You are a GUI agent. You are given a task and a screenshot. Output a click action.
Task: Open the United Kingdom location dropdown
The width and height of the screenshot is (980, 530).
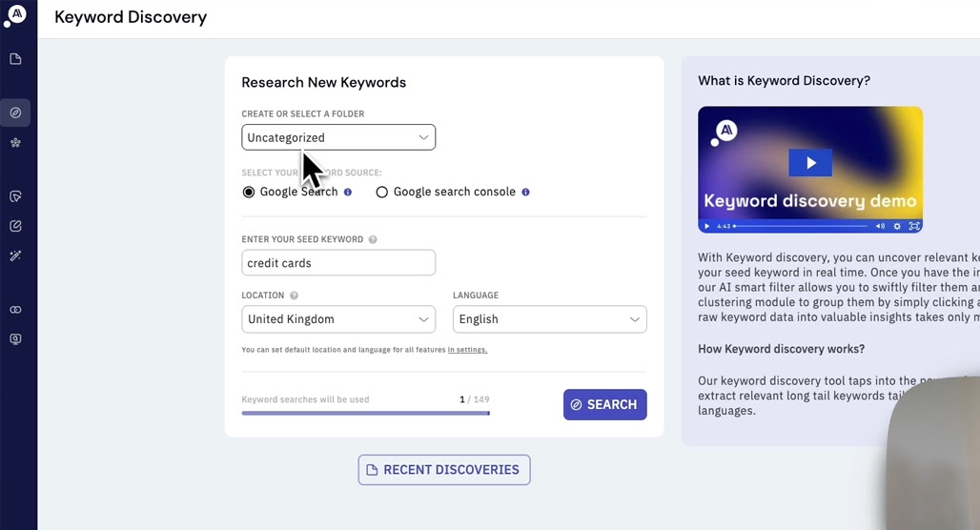[x=338, y=319]
